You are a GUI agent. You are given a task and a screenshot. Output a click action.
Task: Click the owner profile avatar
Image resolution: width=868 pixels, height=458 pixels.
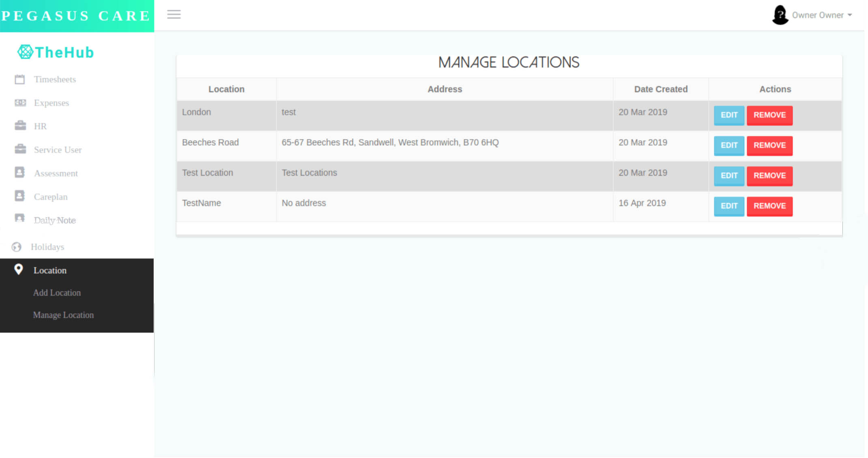coord(780,15)
